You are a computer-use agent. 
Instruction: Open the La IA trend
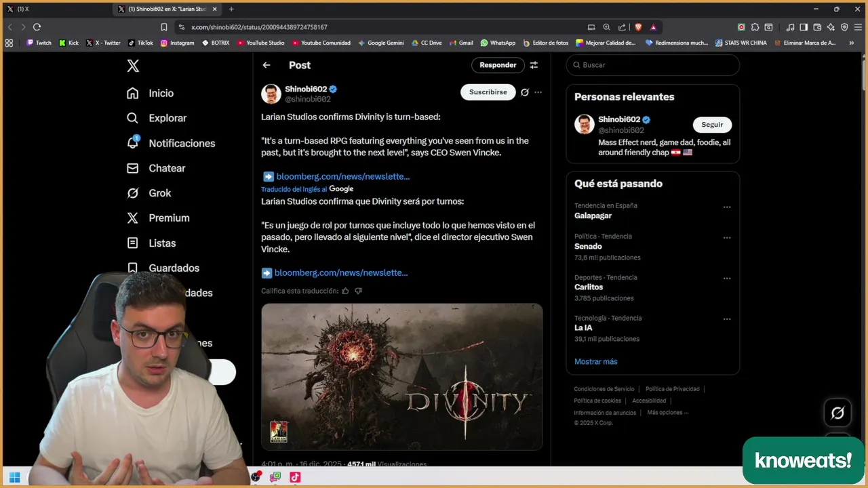(583, 328)
